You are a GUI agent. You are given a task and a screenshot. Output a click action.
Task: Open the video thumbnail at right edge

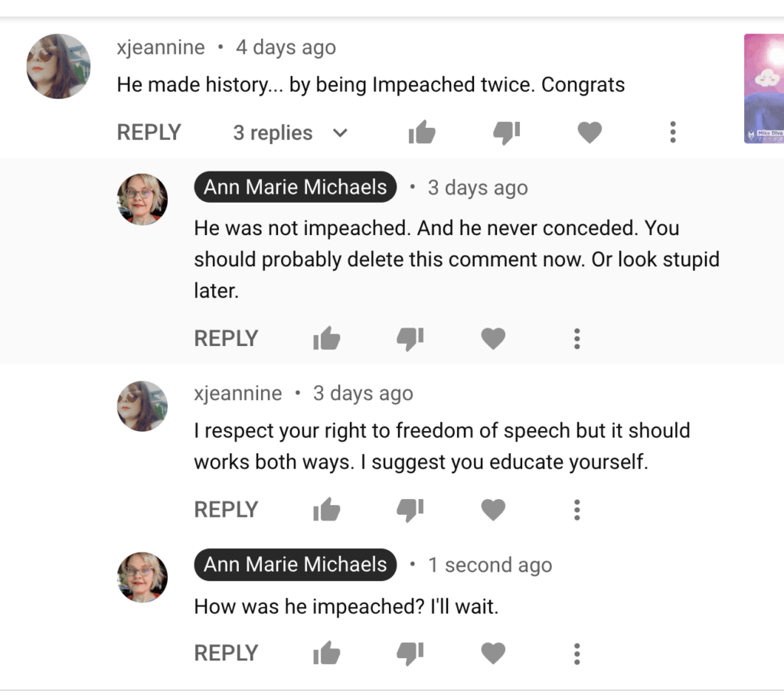click(763, 88)
